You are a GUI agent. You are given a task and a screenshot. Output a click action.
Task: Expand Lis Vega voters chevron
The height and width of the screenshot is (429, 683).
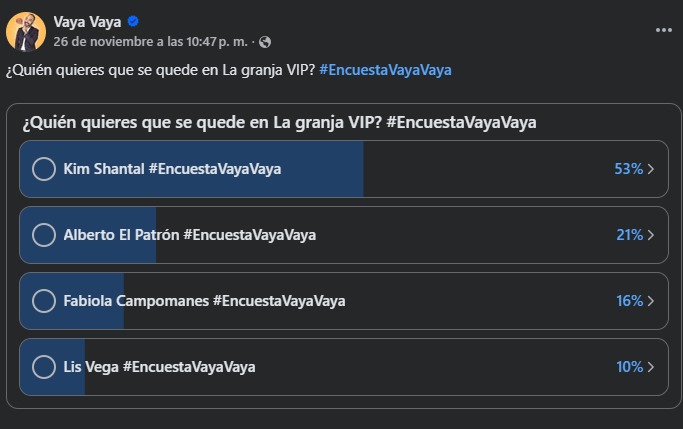[x=651, y=367]
